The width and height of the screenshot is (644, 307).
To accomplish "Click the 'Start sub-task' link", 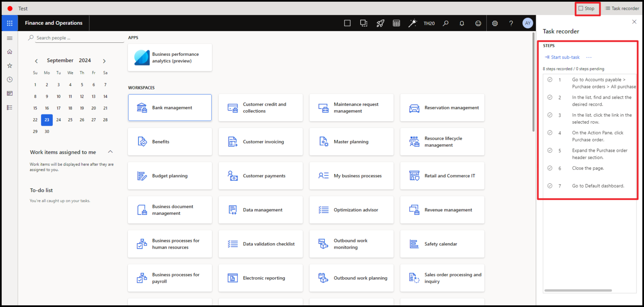I will pyautogui.click(x=564, y=57).
